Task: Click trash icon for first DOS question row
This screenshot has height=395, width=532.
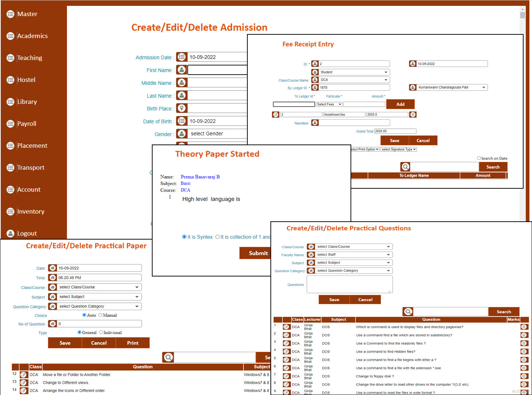Action: 524,327
